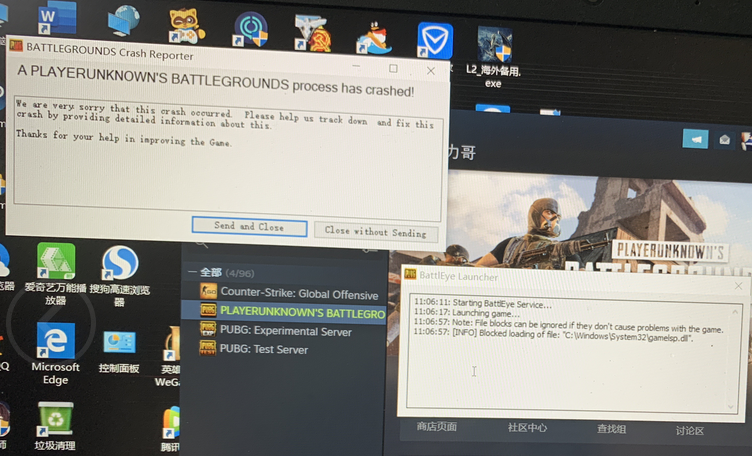This screenshot has width=752, height=456.
Task: Click the PUBG Experimental Server game icon
Action: pyautogui.click(x=208, y=328)
